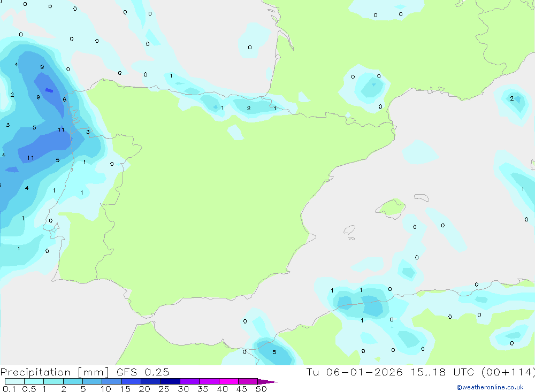Select the 2–5 mm legend color box
The width and height of the screenshot is (535, 392).
point(73,381)
